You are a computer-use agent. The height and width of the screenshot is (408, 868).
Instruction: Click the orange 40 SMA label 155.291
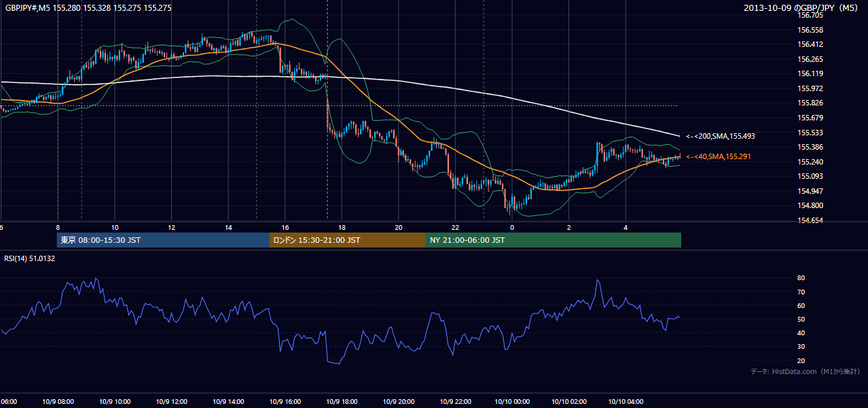720,156
